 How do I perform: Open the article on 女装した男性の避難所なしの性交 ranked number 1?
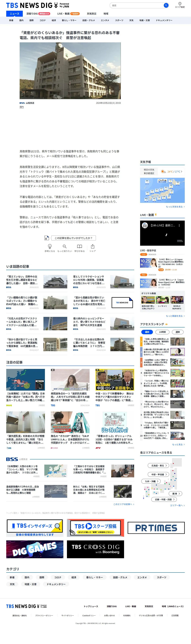coord(162,342)
